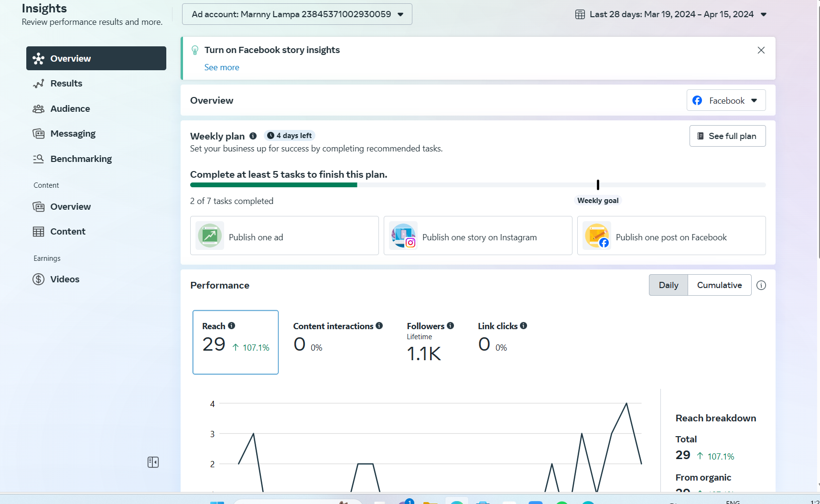
Task: Select the top Overview sidebar item
Action: tap(96, 58)
